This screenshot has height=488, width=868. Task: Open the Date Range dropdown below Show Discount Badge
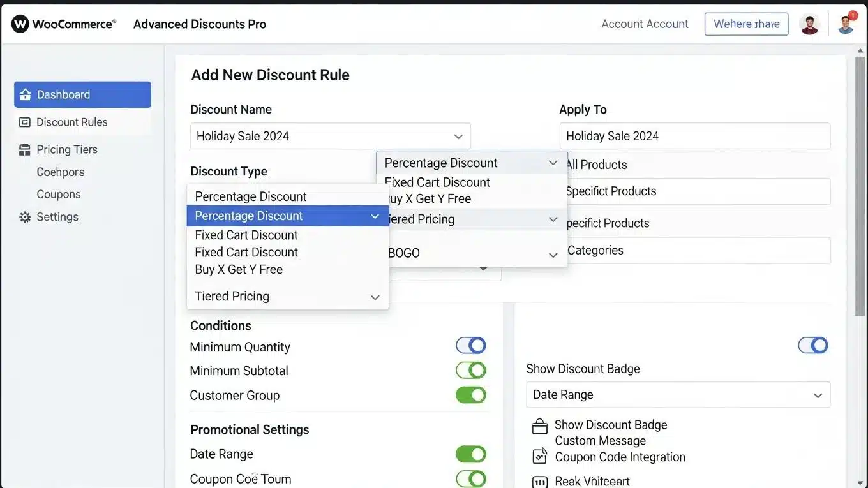[x=678, y=395]
